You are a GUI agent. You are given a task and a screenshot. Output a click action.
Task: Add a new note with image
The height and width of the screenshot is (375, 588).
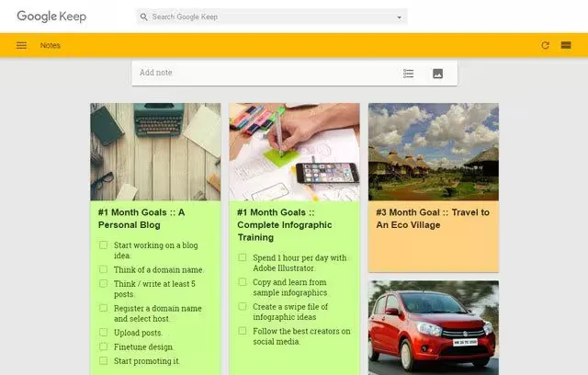[437, 74]
